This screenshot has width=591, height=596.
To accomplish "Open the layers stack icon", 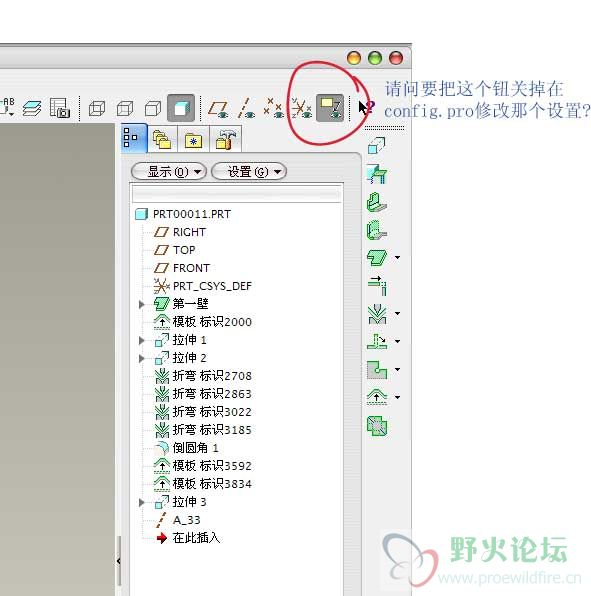I will pyautogui.click(x=32, y=108).
